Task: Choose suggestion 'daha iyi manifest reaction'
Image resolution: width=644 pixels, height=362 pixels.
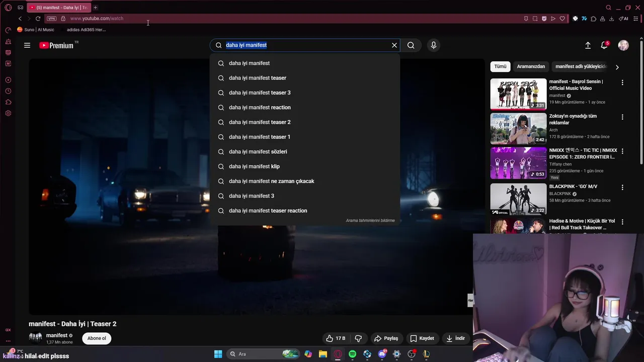Action: tap(305, 108)
